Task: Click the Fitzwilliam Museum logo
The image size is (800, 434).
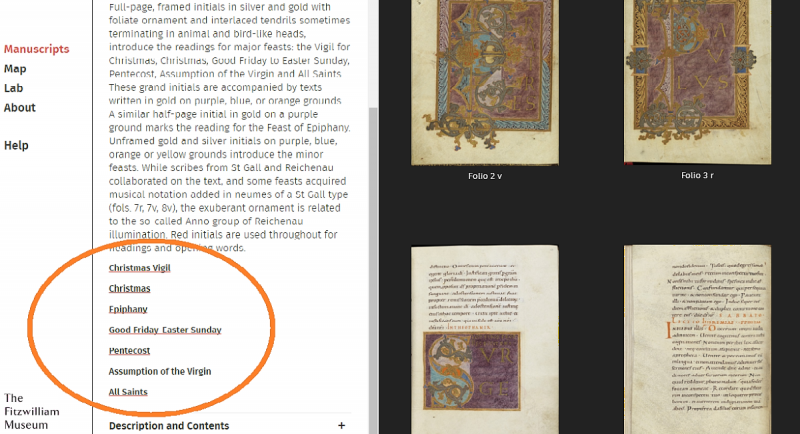Action: [32, 411]
